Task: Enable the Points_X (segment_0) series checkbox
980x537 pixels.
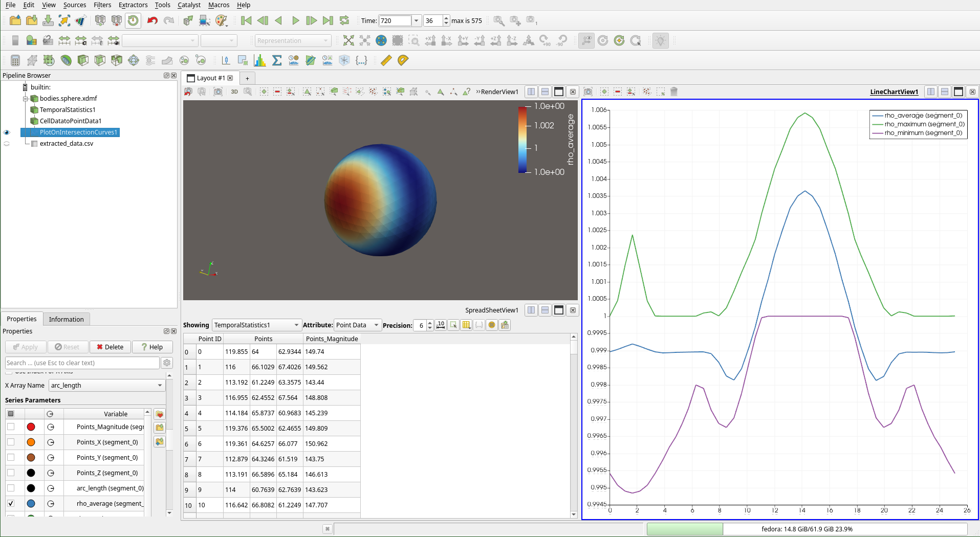Action: (x=11, y=442)
